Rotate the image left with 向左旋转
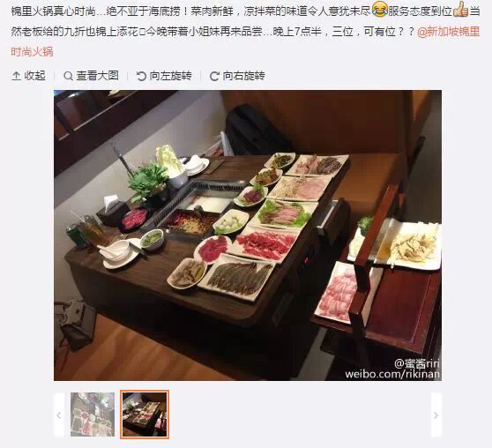492x448 pixels. 164,76
